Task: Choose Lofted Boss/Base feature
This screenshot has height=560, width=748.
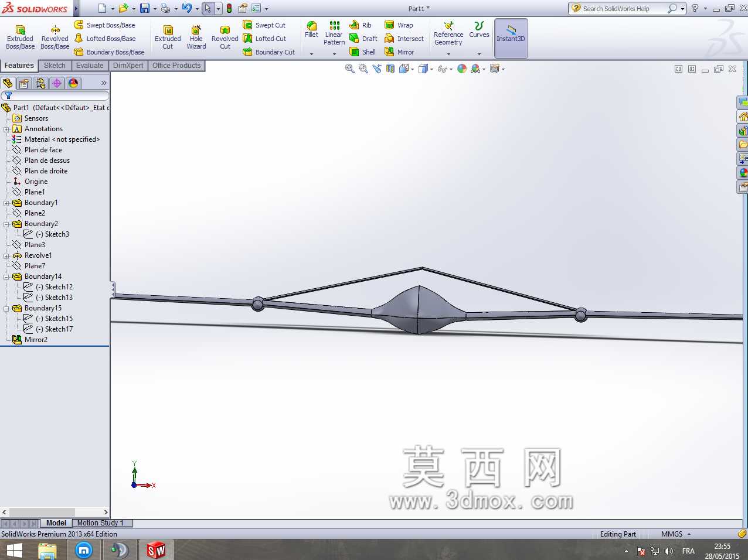Action: click(x=105, y=39)
